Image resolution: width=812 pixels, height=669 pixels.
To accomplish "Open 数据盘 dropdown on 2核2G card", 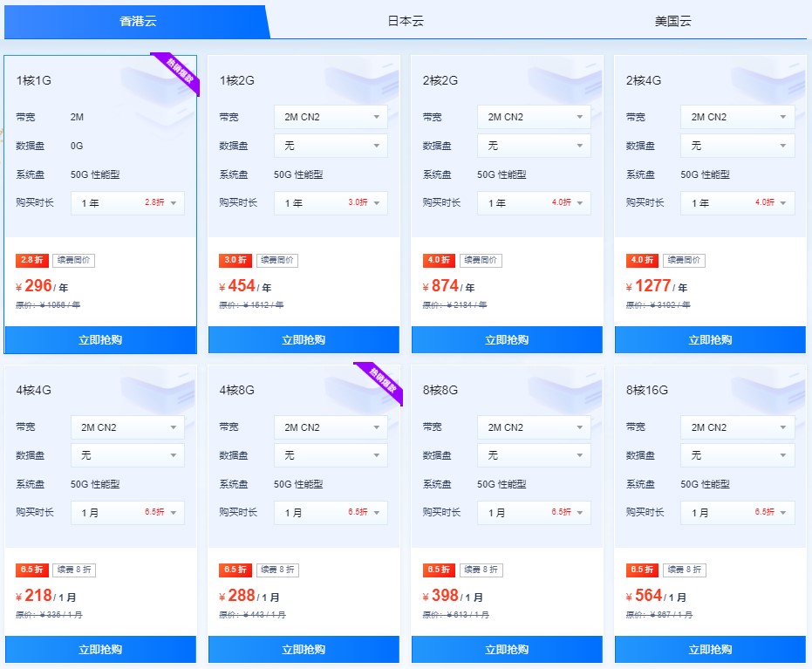I will coord(534,146).
